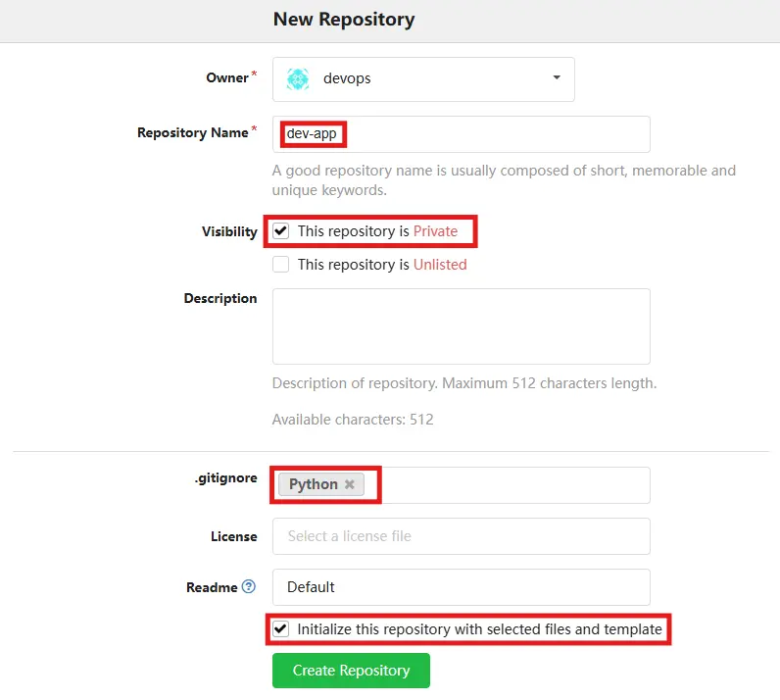Click the red "Private" visibility text
Image resolution: width=780 pixels, height=700 pixels.
[x=435, y=231]
